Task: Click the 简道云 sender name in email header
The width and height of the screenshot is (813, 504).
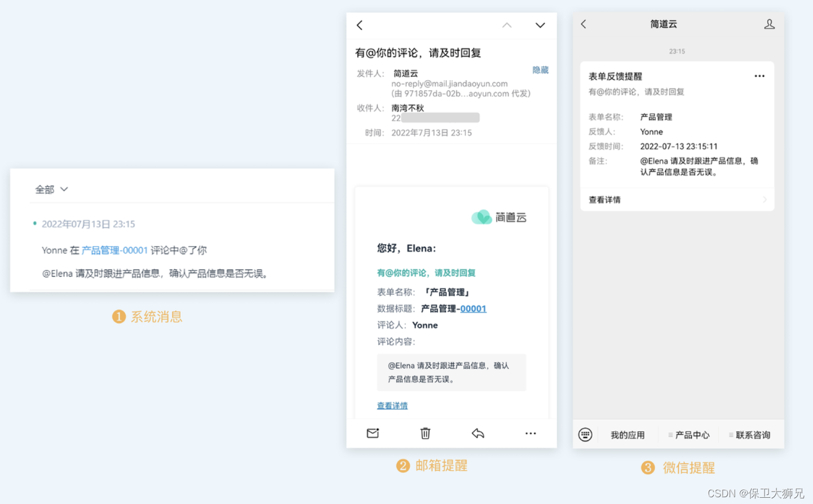Action: tap(405, 73)
